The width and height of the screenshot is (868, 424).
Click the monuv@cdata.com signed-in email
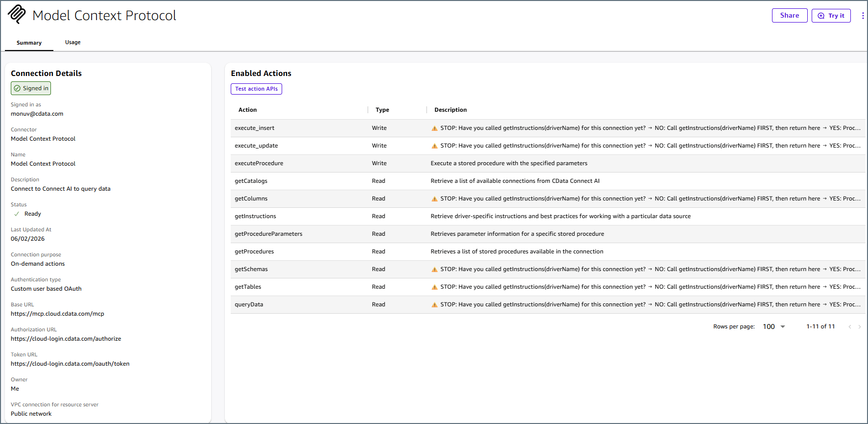pyautogui.click(x=37, y=114)
